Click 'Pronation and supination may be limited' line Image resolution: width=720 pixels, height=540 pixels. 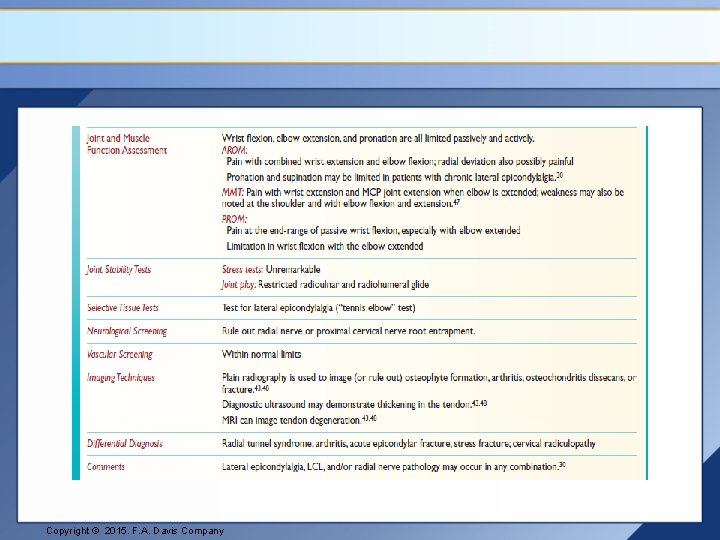395,177
